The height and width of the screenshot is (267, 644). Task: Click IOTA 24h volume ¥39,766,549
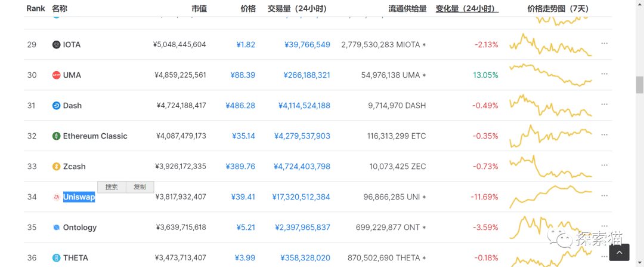pos(307,45)
